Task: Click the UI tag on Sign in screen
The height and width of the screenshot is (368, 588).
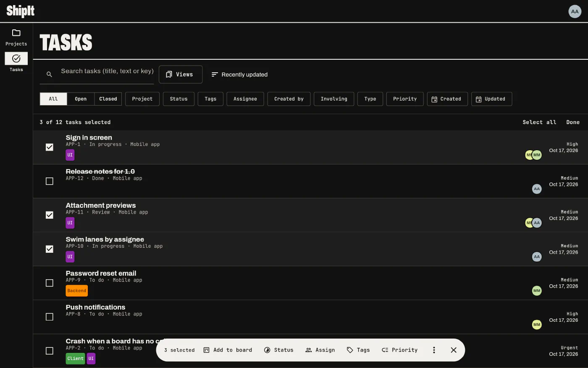Action: pyautogui.click(x=70, y=155)
